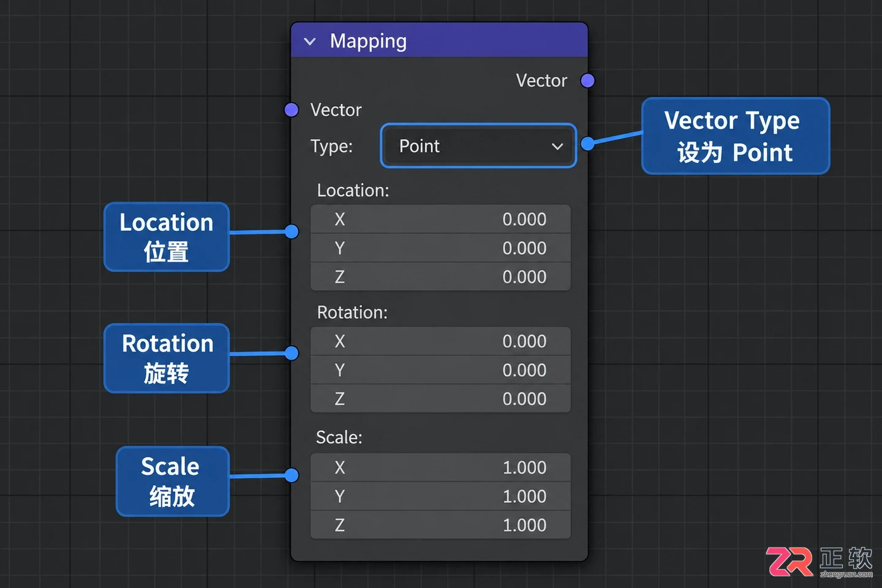Select the Rotation Z value field
Image resolution: width=882 pixels, height=588 pixels.
[x=440, y=399]
